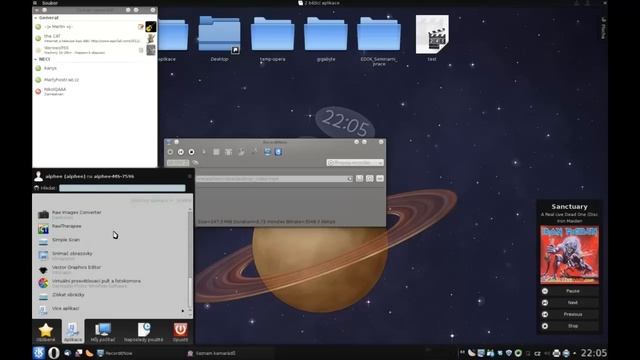Click the first record circle icon in RecordItNow
640x360 pixels.
[170, 152]
